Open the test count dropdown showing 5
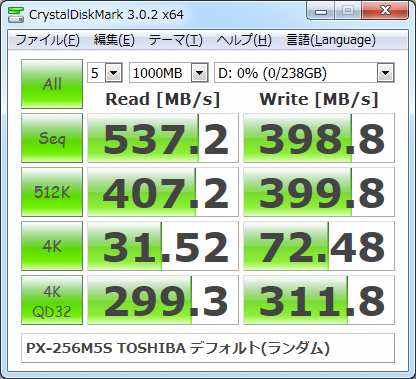The width and height of the screenshot is (416, 379). tap(105, 73)
